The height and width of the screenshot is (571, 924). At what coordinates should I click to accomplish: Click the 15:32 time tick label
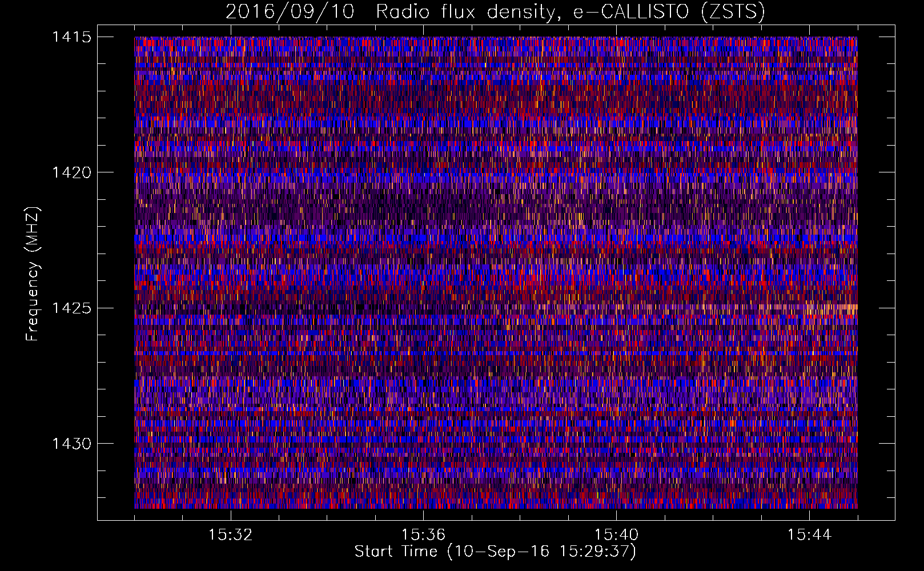[x=231, y=535]
